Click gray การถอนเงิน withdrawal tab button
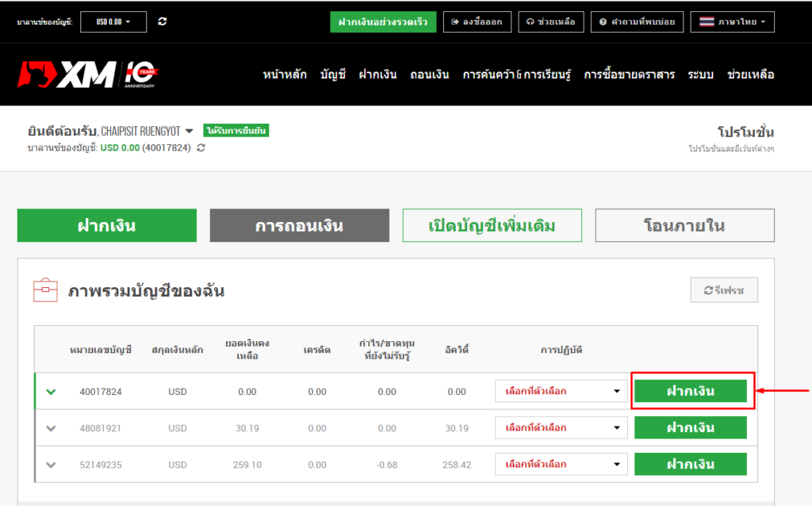This screenshot has width=812, height=506. click(299, 226)
